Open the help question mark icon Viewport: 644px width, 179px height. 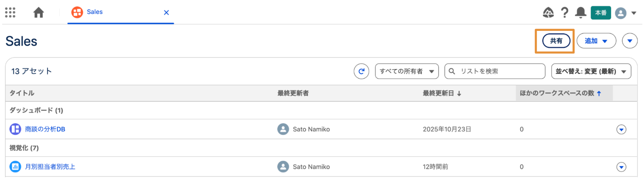565,13
